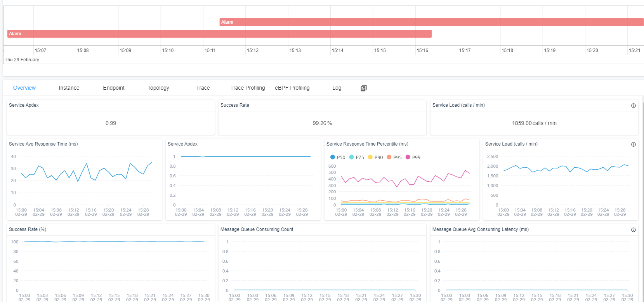644x302 pixels.
Task: Open the Endpoint tab
Action: [x=114, y=88]
